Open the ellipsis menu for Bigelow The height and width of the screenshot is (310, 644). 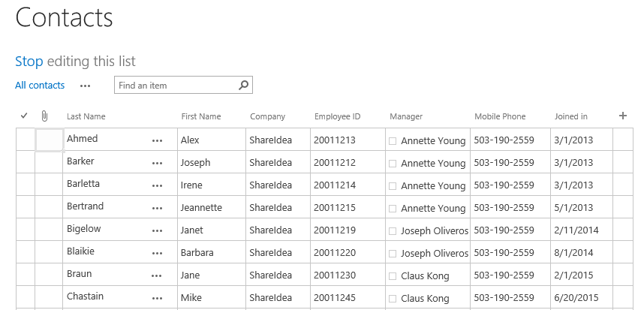(157, 230)
